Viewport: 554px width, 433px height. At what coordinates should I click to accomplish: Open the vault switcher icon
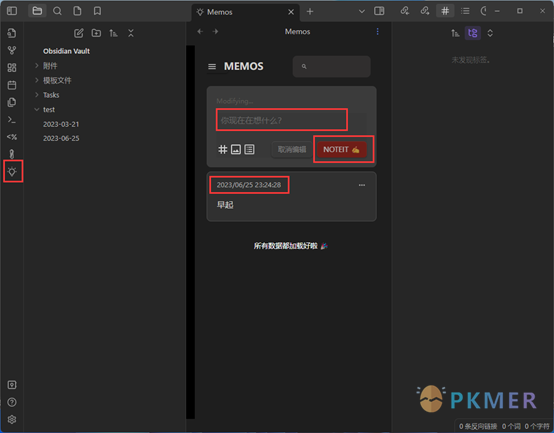pyautogui.click(x=12, y=385)
